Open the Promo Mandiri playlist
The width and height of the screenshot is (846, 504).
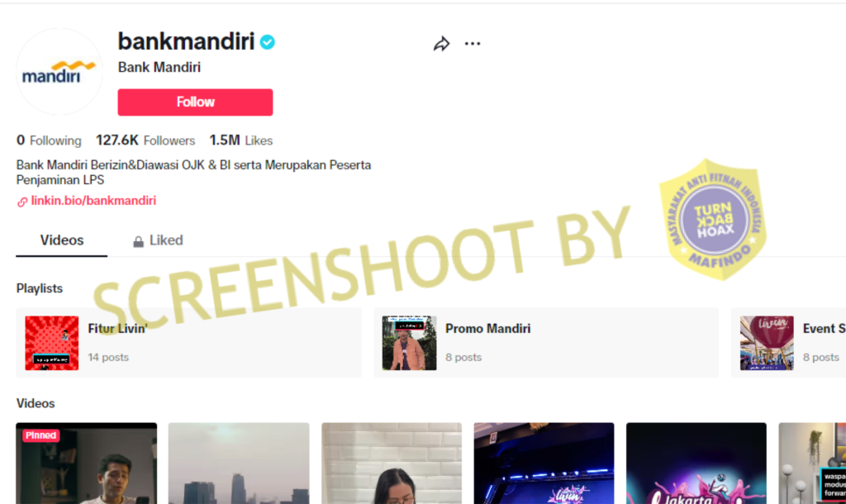pyautogui.click(x=546, y=343)
